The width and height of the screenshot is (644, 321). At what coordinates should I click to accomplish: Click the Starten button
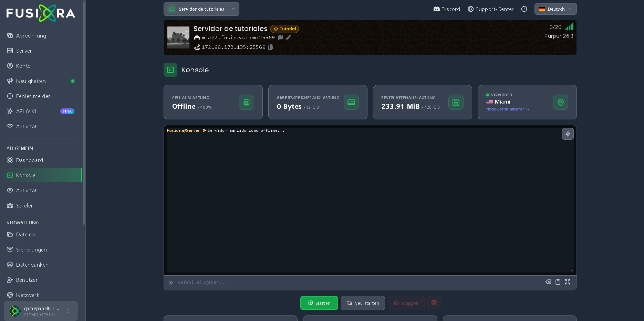pyautogui.click(x=319, y=303)
